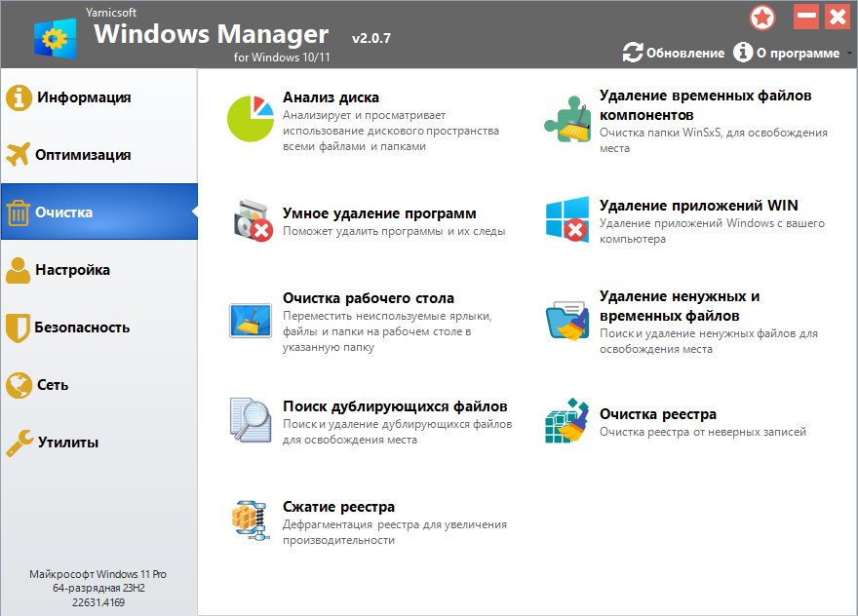Switch to the Оптимизация section
The image size is (858, 616).
(x=83, y=155)
